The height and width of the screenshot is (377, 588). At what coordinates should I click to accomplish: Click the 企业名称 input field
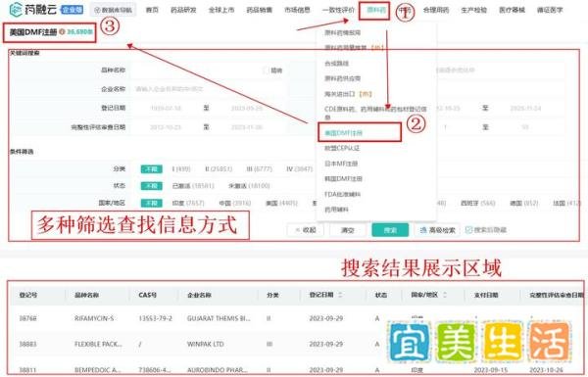coord(208,89)
